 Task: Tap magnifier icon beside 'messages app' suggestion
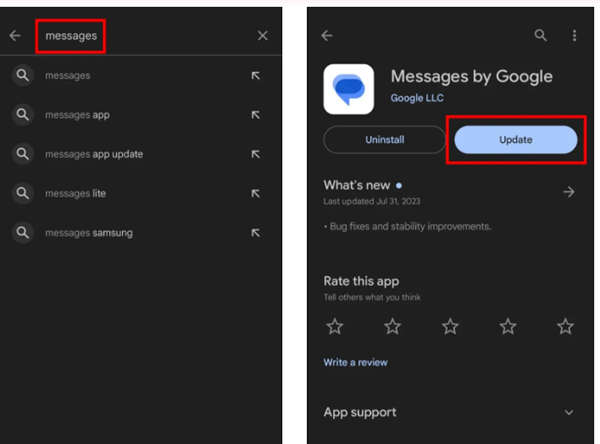pyautogui.click(x=23, y=114)
